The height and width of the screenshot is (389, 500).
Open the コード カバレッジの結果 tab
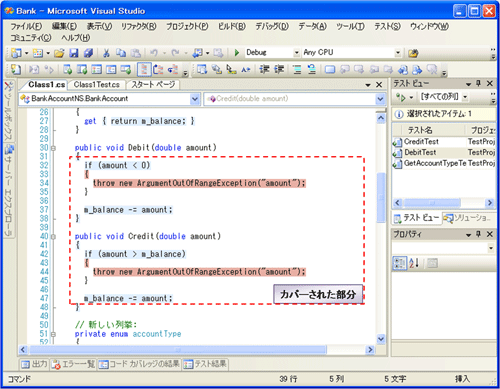point(139,364)
